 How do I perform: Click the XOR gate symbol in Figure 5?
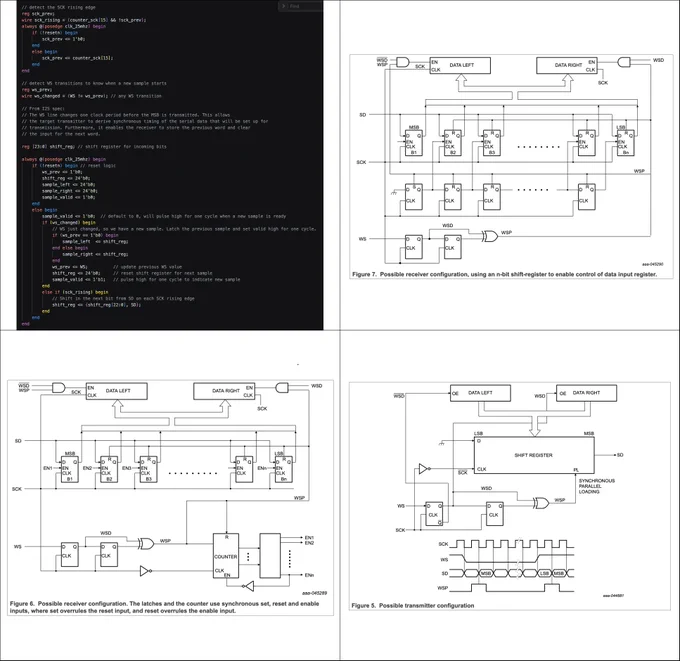[541, 503]
